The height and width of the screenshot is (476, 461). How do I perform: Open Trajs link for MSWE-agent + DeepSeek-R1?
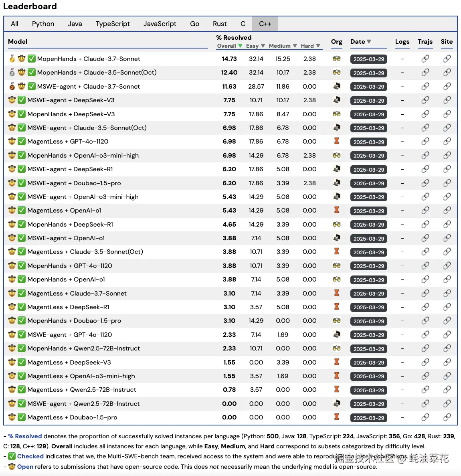[x=425, y=169]
